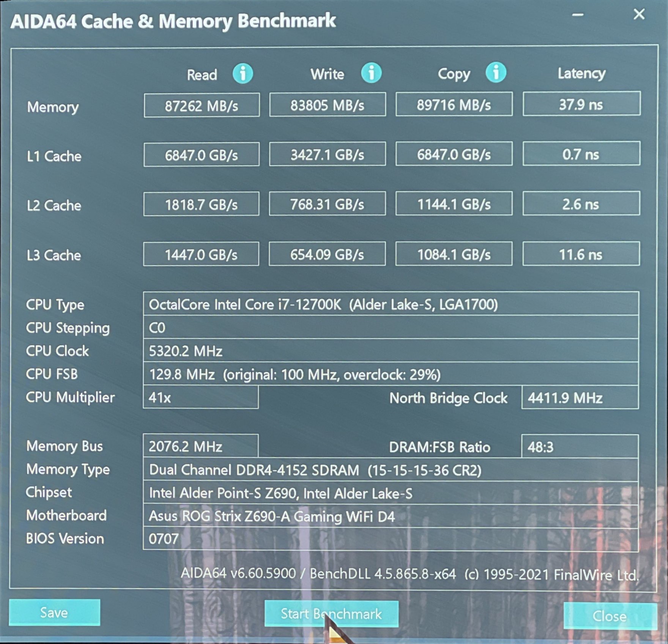
Task: Click the CPU Type field with i7-12700K
Action: click(x=391, y=304)
